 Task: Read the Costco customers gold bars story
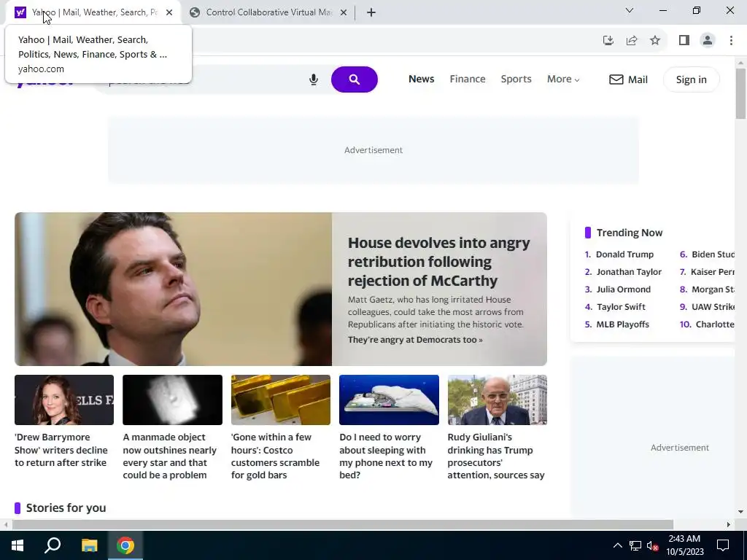[x=275, y=456]
